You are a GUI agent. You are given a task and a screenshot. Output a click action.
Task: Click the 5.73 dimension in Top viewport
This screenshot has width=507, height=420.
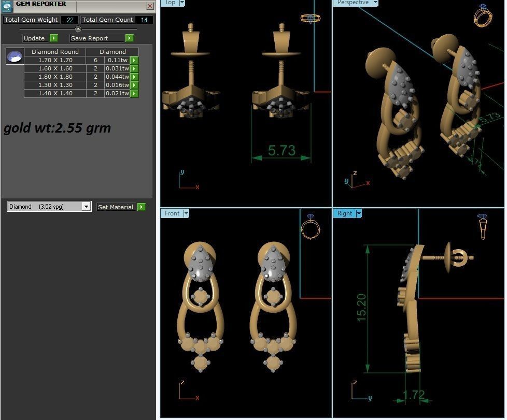281,151
